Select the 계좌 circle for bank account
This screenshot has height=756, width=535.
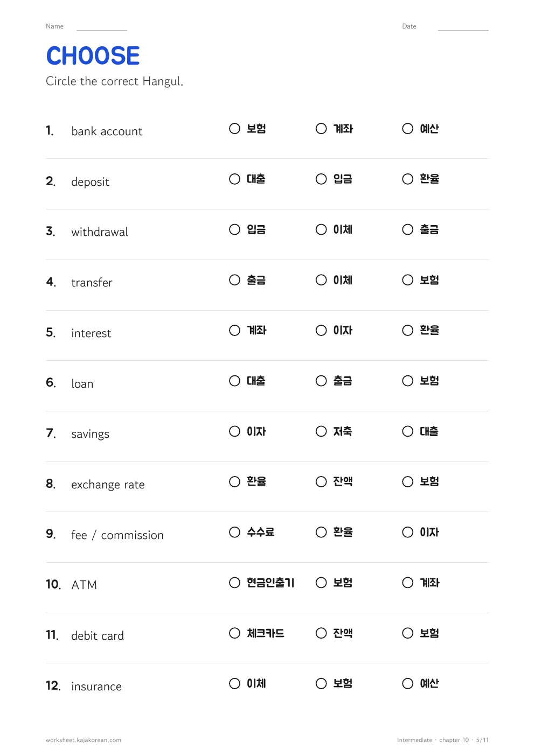tap(321, 129)
